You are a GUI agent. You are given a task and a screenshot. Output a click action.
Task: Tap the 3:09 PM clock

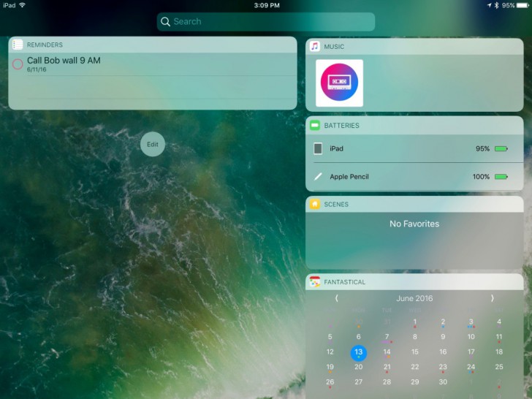(267, 5)
